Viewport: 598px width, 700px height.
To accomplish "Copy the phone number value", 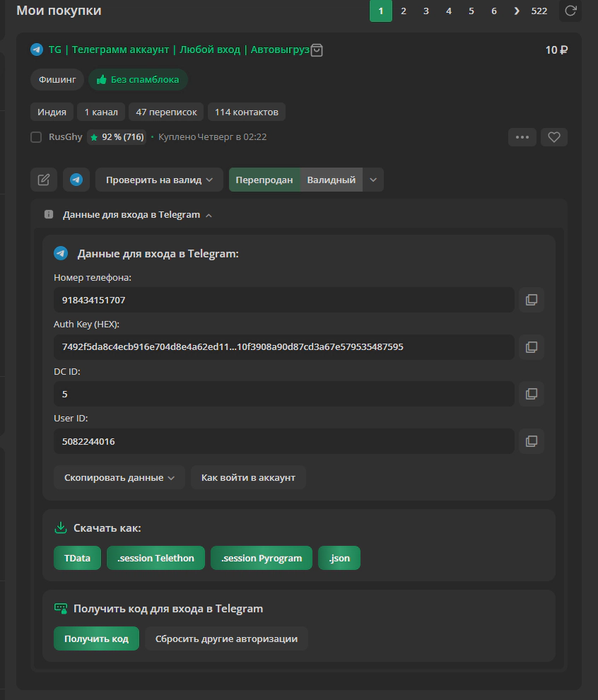I will pos(531,300).
